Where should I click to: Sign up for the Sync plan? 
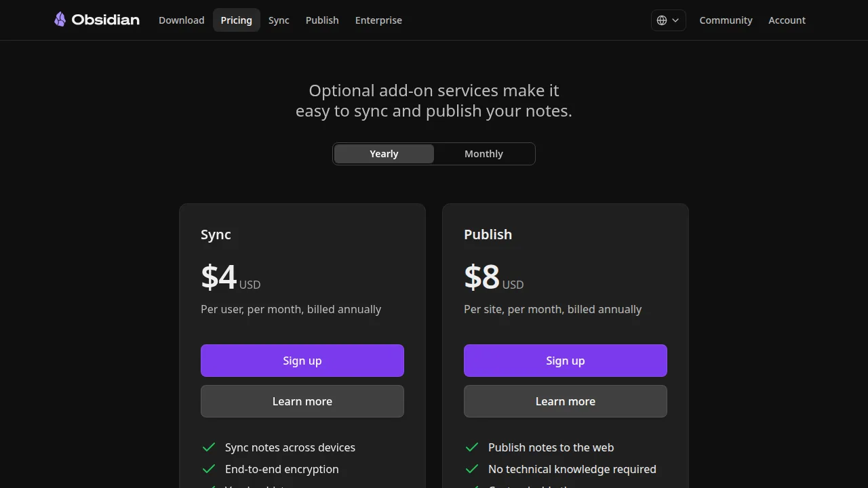[x=302, y=361]
